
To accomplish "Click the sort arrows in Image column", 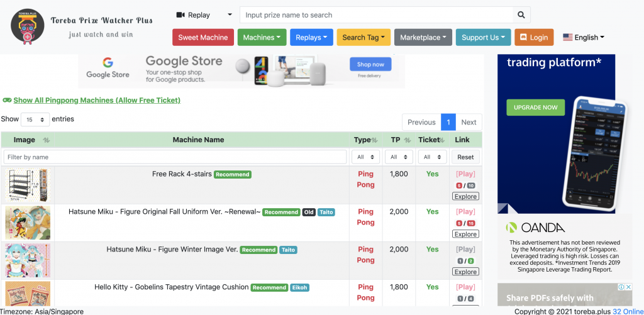I will coord(46,140).
